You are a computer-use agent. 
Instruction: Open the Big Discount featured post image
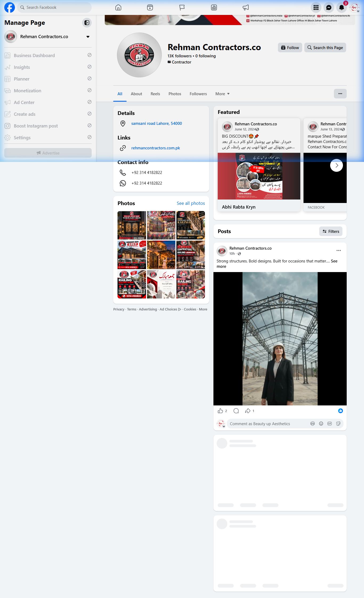(x=259, y=176)
